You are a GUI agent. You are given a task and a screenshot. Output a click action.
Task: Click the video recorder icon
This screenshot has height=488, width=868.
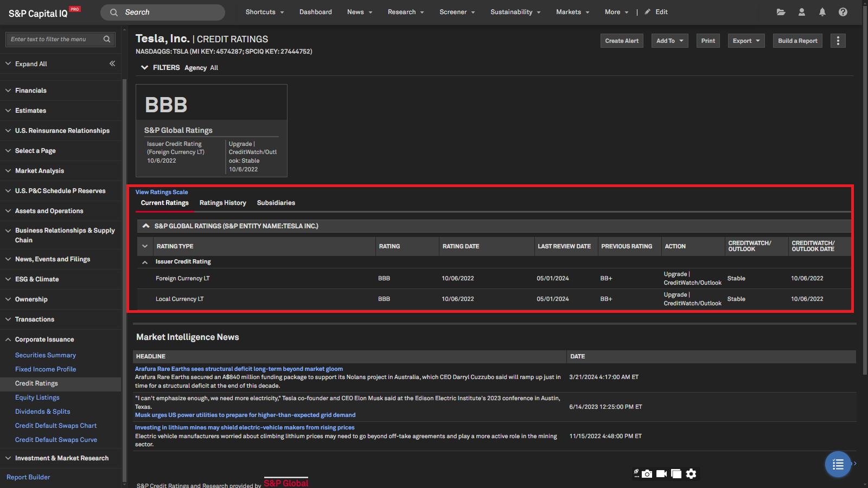click(x=661, y=474)
